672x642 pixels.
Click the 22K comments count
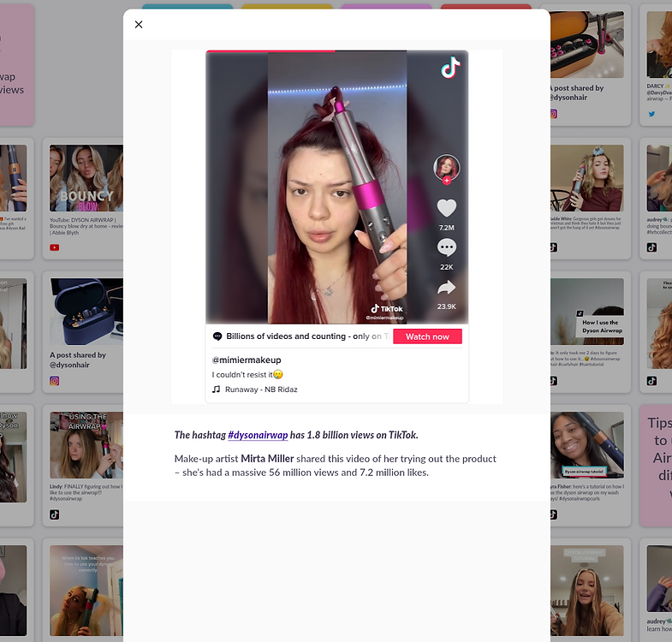point(447,267)
